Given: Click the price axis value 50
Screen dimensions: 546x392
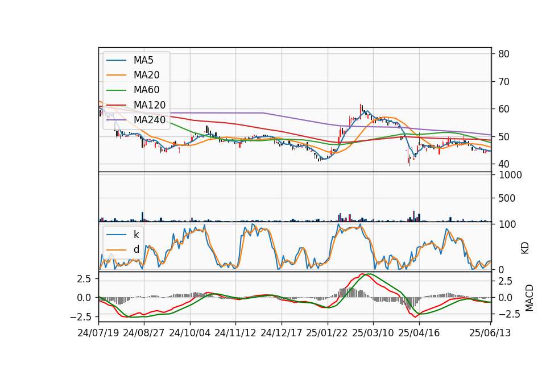Looking at the screenshot, I should pyautogui.click(x=504, y=137).
